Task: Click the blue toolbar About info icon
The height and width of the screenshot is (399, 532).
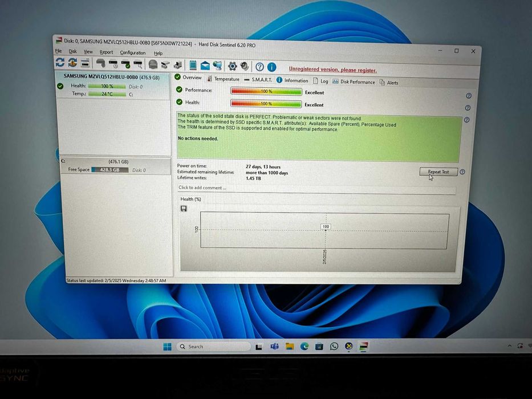Action: point(272,67)
